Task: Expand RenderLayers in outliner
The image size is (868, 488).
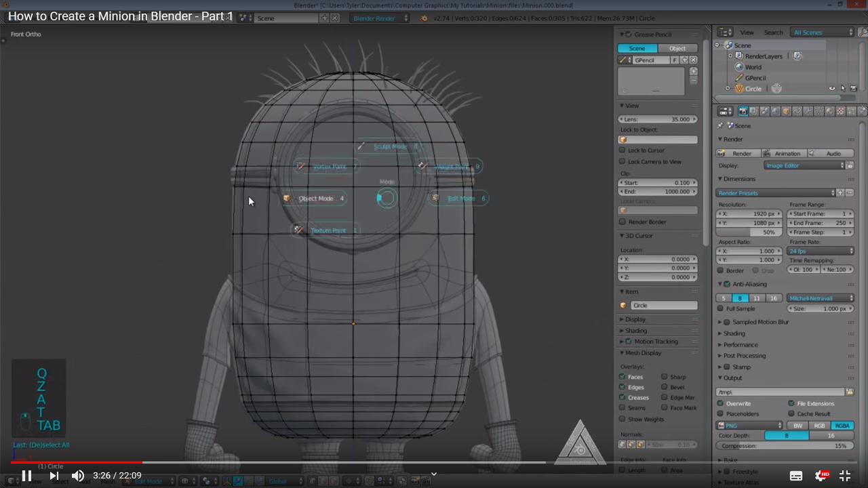Action: (730, 56)
